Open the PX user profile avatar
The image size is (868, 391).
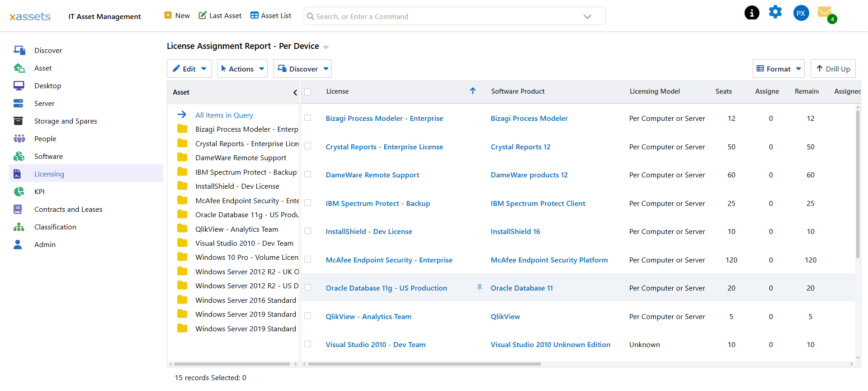tap(801, 13)
